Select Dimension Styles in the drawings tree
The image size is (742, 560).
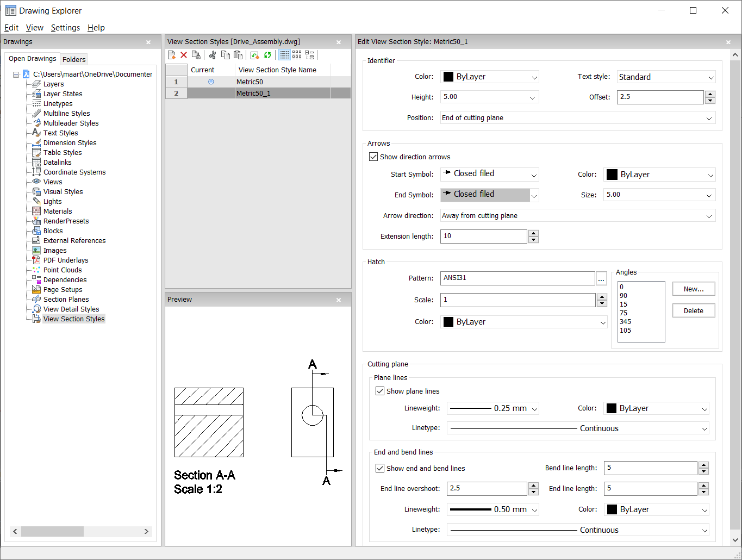tap(70, 143)
